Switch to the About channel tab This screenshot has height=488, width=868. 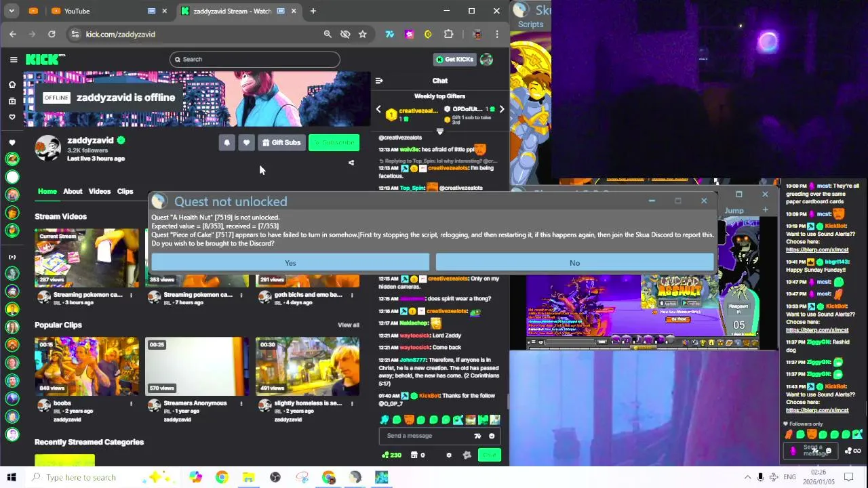(x=73, y=191)
